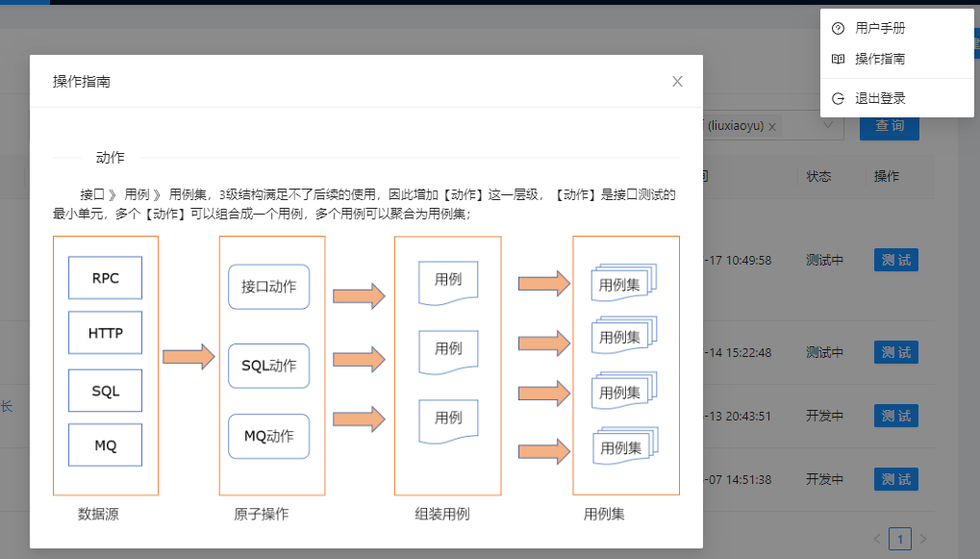
Task: Click the question mark icon beside 用户手册
Action: pos(838,28)
